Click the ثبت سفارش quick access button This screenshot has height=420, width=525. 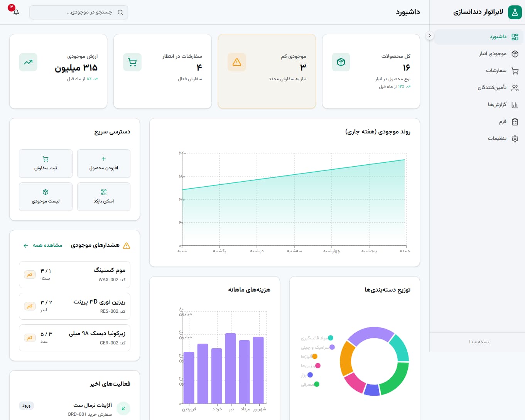46,164
